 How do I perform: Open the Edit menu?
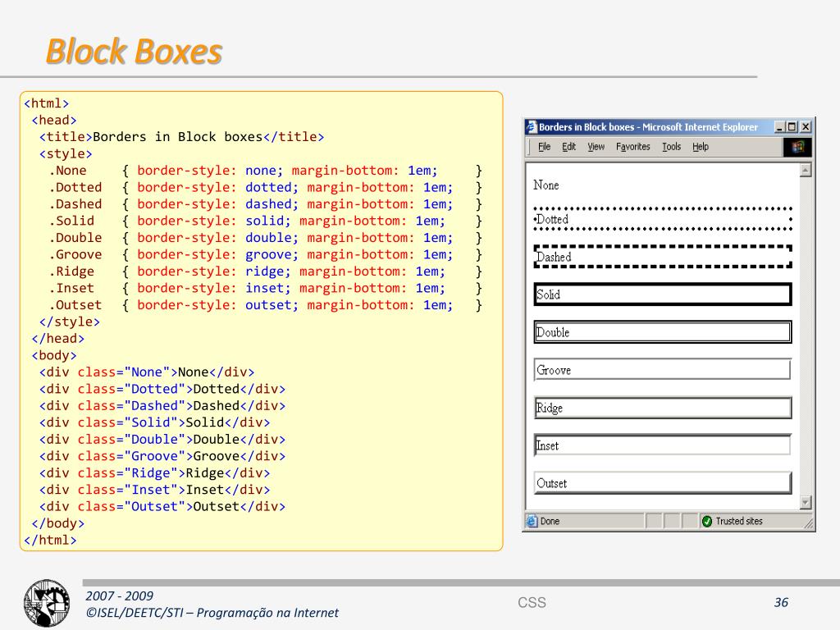click(x=569, y=147)
